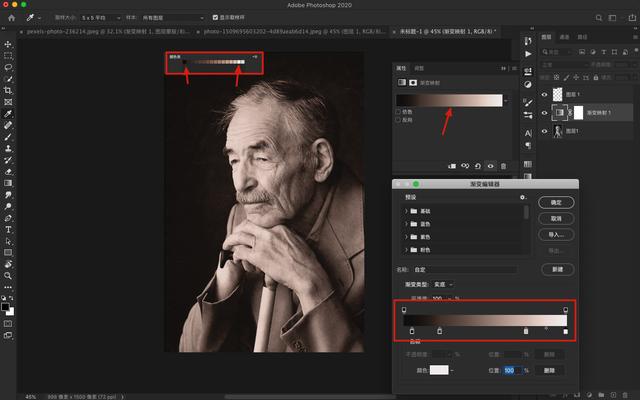This screenshot has height=400, width=640.
Task: Open the History panel icon in the dock
Action: pos(528,41)
